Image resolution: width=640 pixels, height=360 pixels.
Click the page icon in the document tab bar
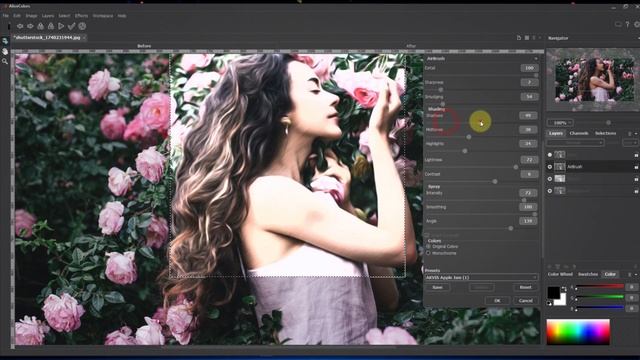[x=519, y=38]
